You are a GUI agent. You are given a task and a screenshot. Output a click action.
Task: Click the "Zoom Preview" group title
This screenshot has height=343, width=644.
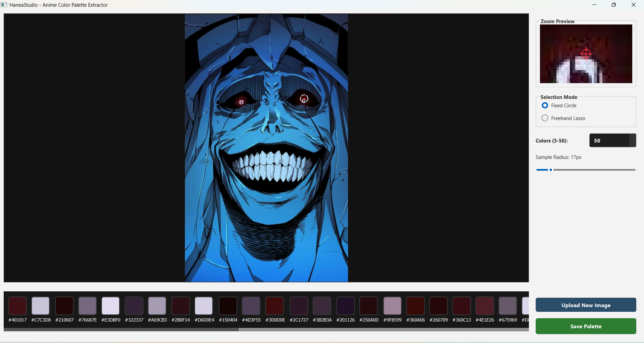pos(557,21)
